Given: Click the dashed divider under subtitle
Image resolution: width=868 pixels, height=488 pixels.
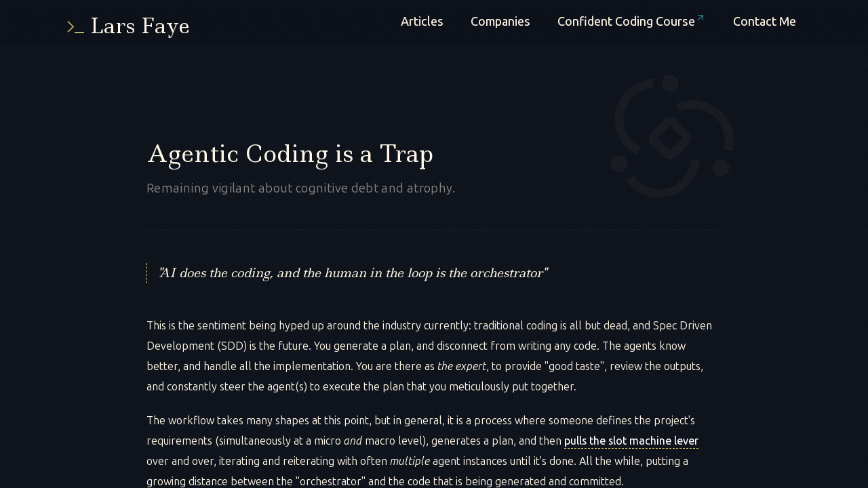Looking at the screenshot, I should 434,230.
